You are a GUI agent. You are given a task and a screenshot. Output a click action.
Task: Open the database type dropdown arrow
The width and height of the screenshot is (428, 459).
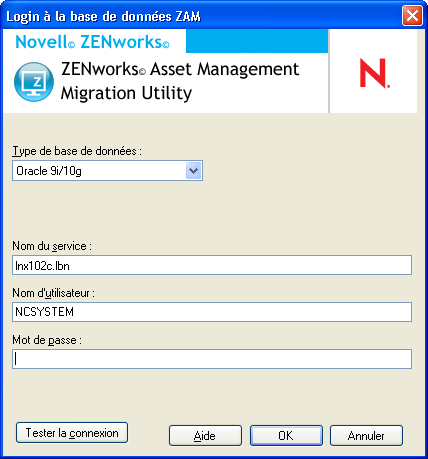(x=194, y=171)
